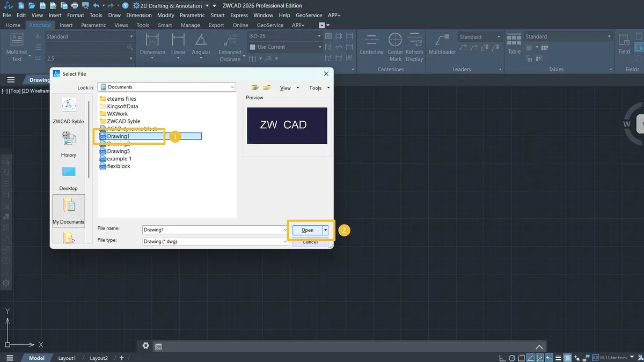The height and width of the screenshot is (362, 644).
Task: Click the up-one-level folder icon in dialog
Action: (255, 87)
